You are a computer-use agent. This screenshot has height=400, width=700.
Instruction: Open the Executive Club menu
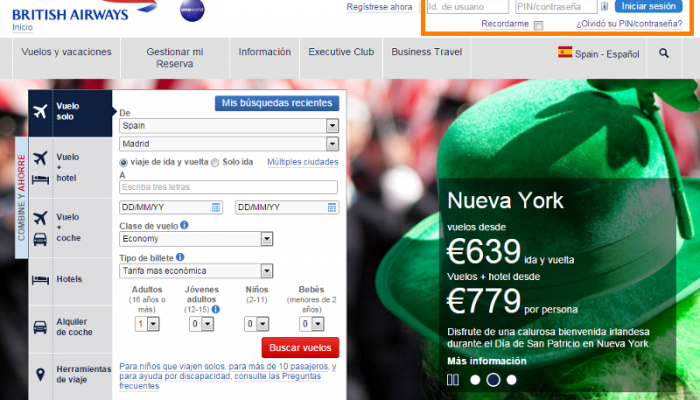pos(341,52)
